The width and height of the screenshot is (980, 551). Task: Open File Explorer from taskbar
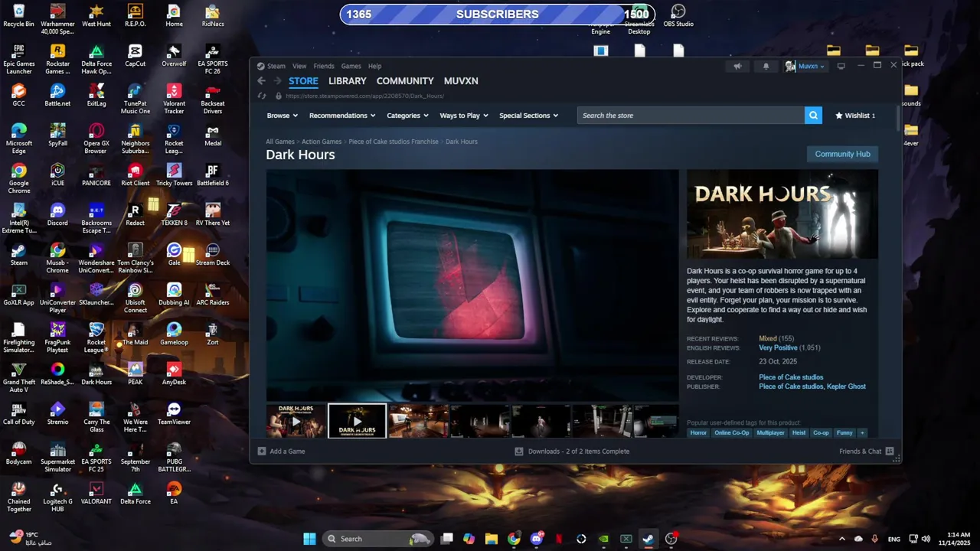click(x=492, y=539)
